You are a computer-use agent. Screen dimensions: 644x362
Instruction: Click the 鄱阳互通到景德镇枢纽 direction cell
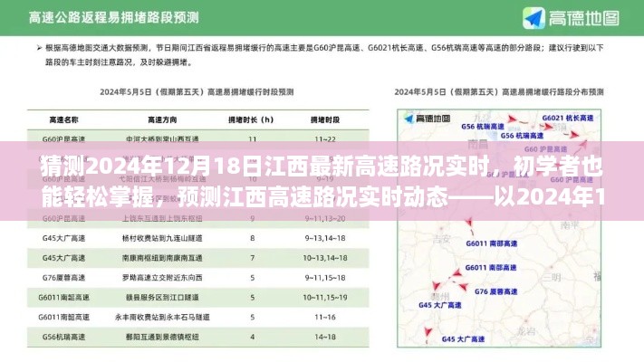[x=162, y=337]
